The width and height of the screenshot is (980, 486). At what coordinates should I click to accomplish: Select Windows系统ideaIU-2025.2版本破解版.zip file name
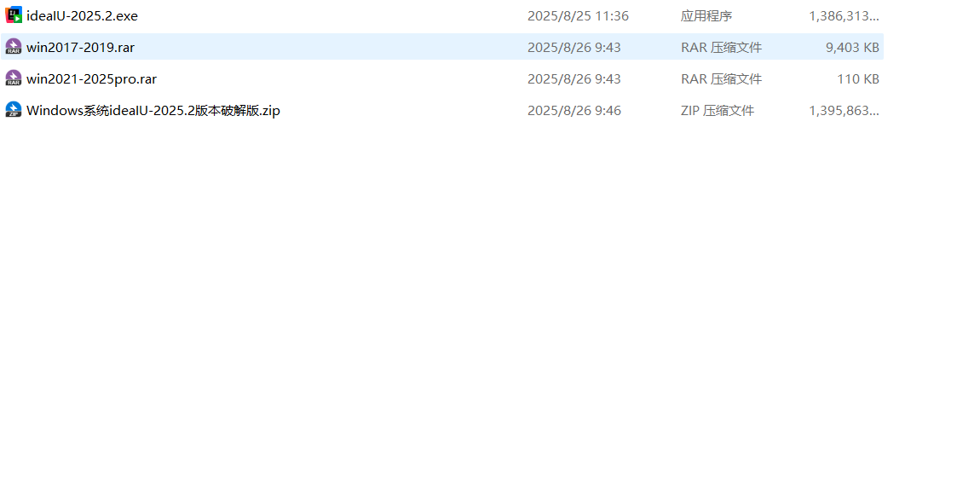coord(153,110)
